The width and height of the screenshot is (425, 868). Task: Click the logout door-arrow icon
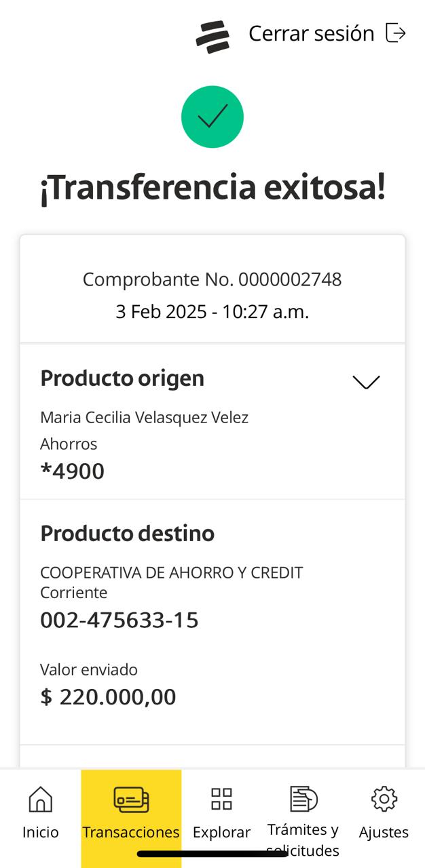[x=396, y=33]
